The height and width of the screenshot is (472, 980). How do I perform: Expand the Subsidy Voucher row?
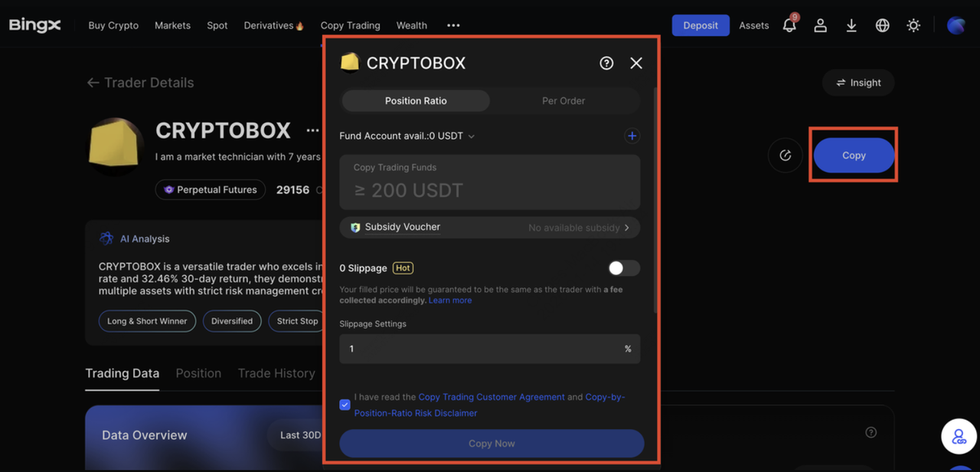(490, 228)
